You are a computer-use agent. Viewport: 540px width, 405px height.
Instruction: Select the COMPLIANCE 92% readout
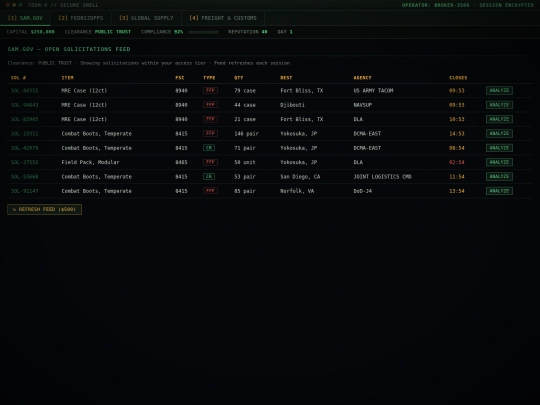click(x=162, y=32)
